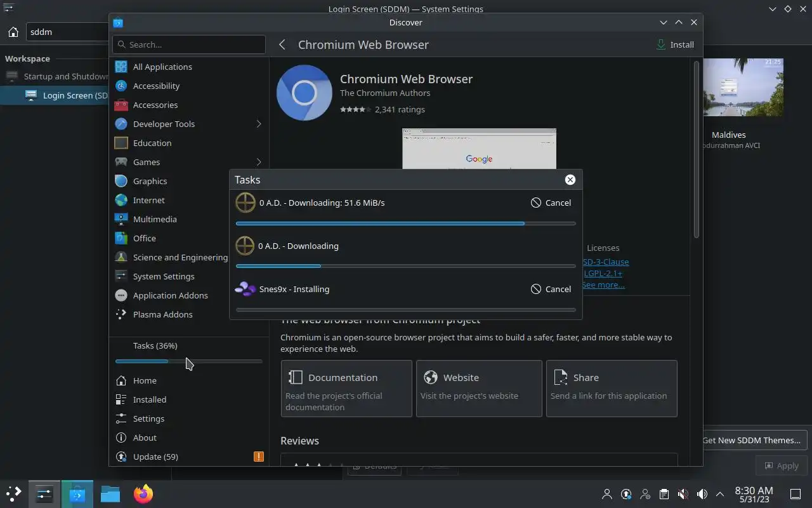
Task: Select the Maldives SDDM theme thumbnail
Action: (743, 87)
